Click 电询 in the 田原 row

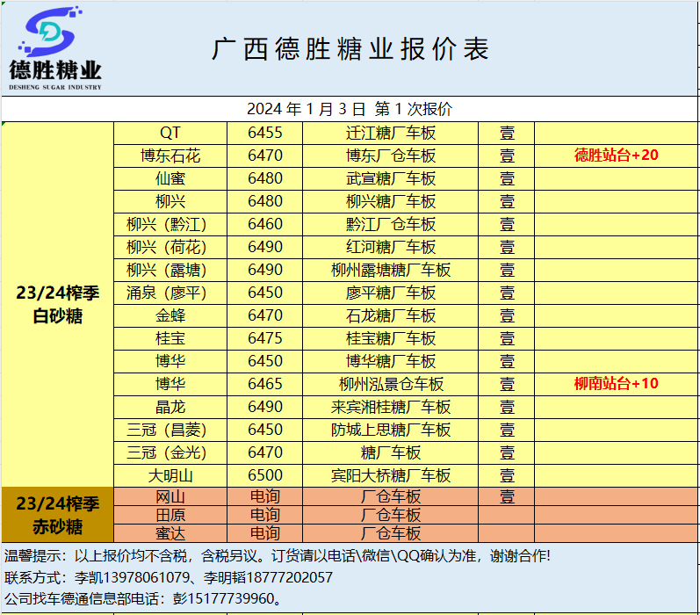click(x=265, y=515)
